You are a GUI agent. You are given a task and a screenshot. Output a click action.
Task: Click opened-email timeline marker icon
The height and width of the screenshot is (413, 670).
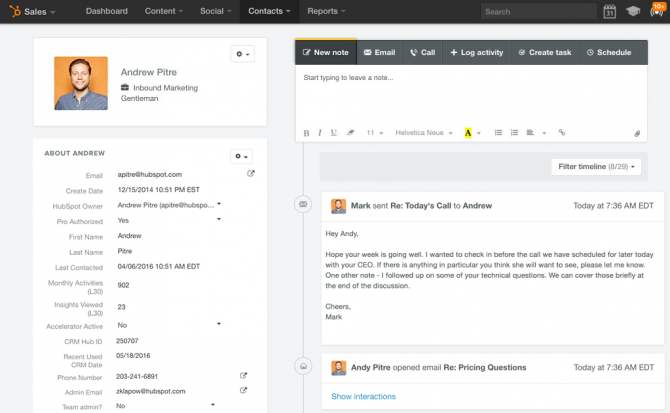coord(303,366)
